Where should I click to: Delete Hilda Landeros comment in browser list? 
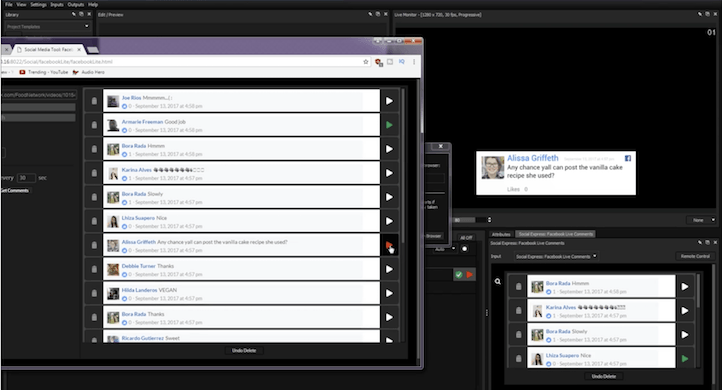coord(94,293)
